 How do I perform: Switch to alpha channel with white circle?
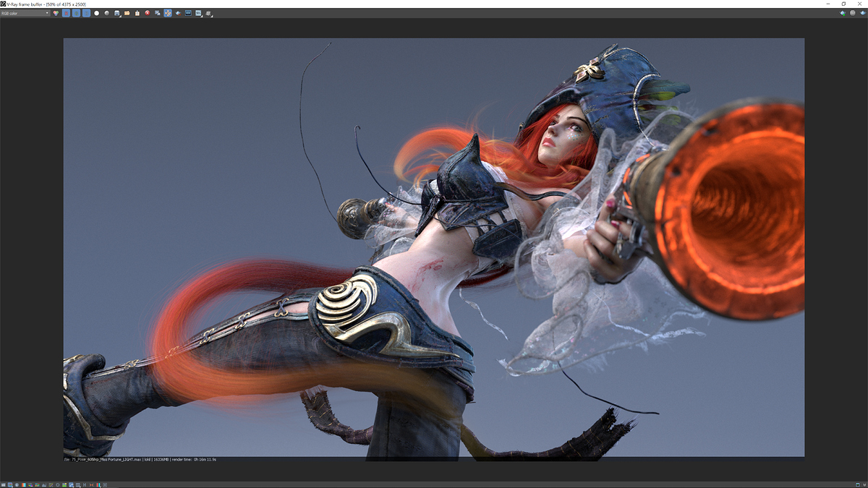click(x=96, y=13)
